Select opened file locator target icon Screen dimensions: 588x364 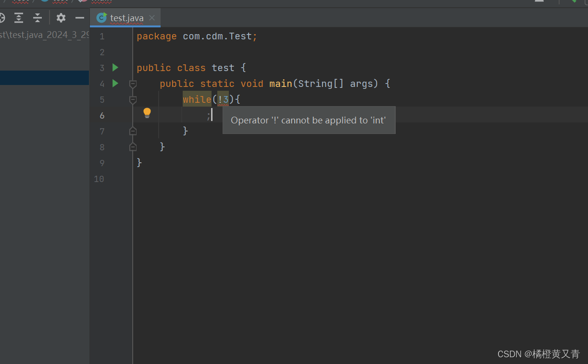1,18
